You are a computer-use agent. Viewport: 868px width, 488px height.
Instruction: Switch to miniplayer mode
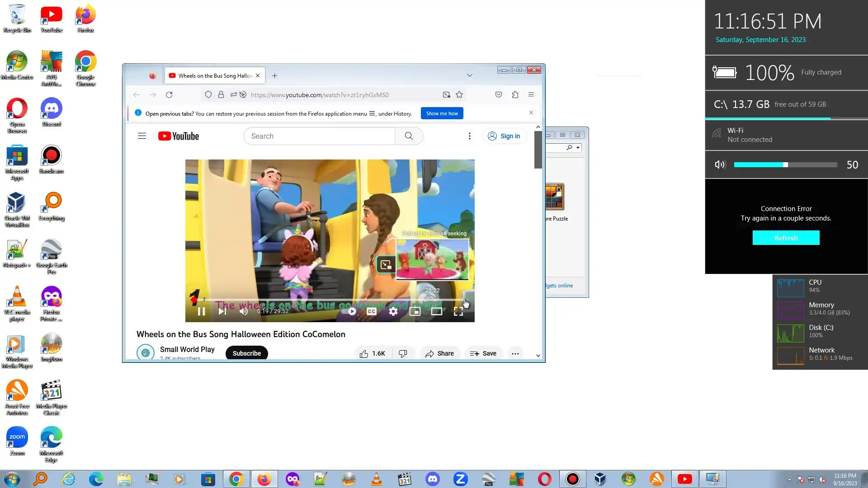click(x=415, y=311)
